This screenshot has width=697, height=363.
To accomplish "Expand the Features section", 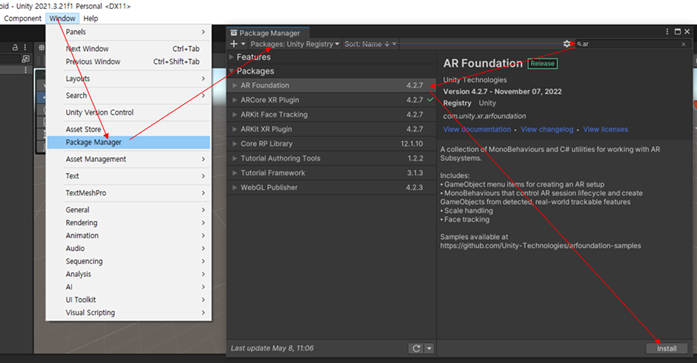I will coord(231,57).
